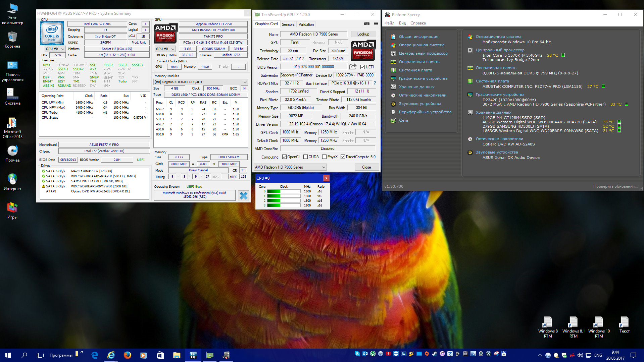This screenshot has height=362, width=644.
Task: Open GPU #0 dropdown in HWiNFO
Action: [165, 49]
